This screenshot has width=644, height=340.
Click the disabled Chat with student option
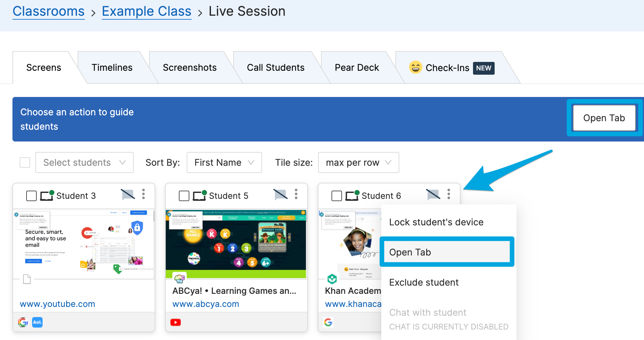(x=449, y=319)
